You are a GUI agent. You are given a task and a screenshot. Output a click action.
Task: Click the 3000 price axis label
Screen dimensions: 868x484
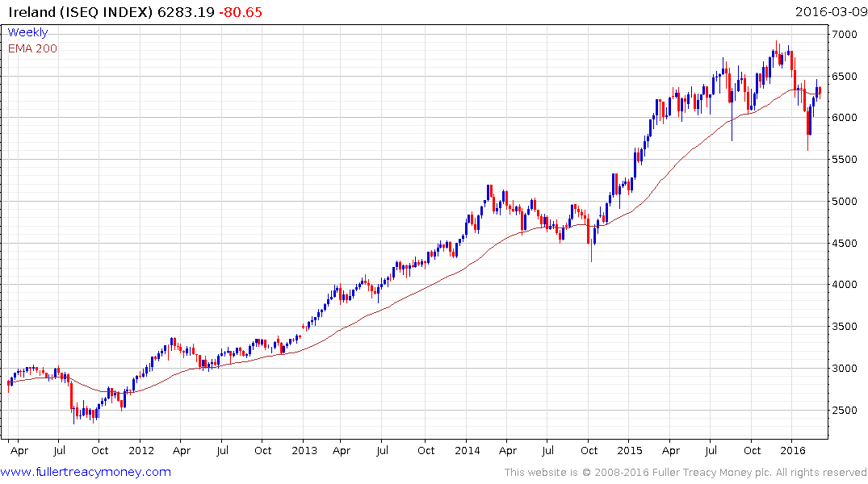click(845, 369)
